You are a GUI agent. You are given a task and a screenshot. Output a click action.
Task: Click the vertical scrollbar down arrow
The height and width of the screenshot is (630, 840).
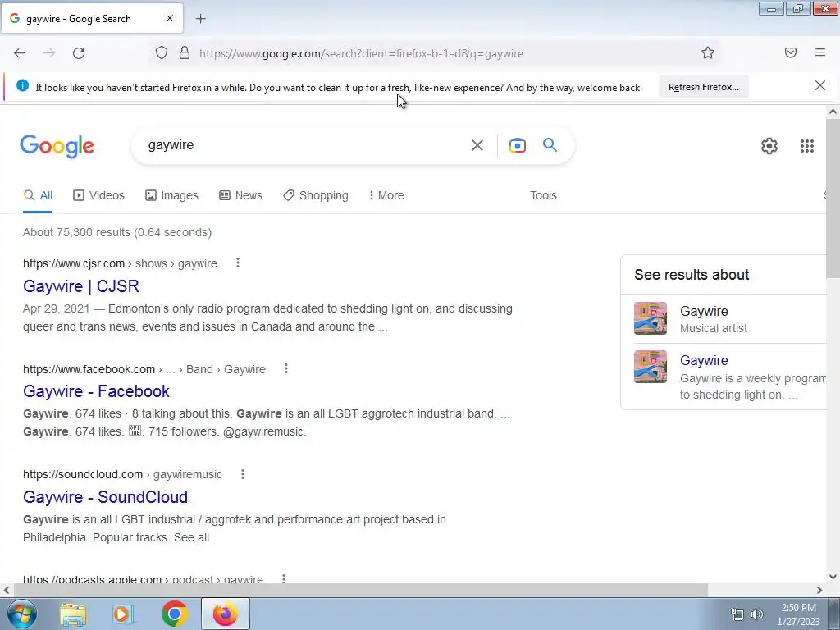point(833,577)
